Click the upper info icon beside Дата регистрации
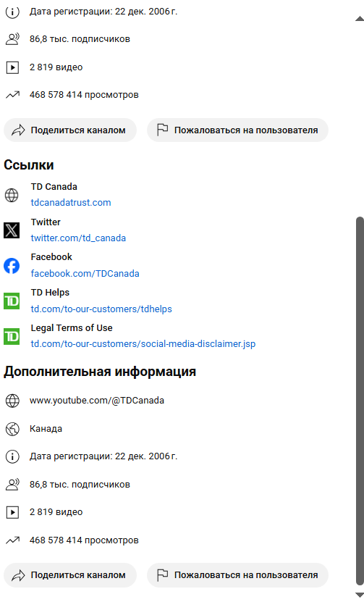Image resolution: width=364 pixels, height=602 pixels. click(12, 12)
